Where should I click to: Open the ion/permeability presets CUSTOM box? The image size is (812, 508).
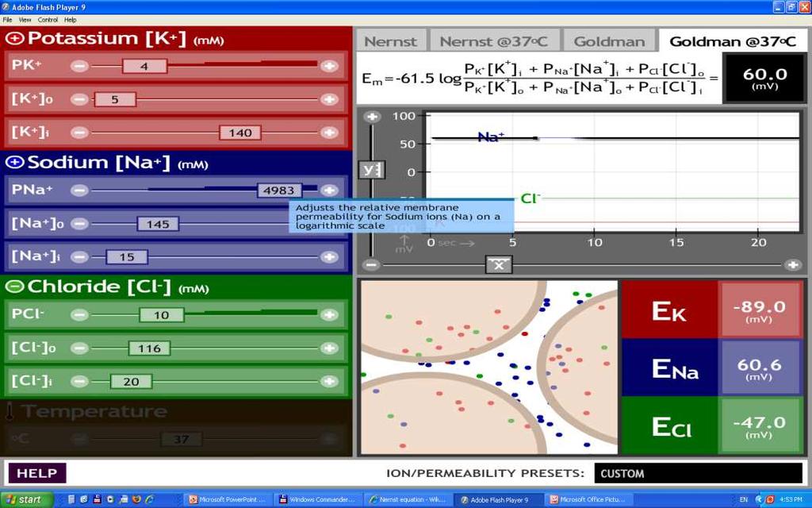tap(698, 473)
